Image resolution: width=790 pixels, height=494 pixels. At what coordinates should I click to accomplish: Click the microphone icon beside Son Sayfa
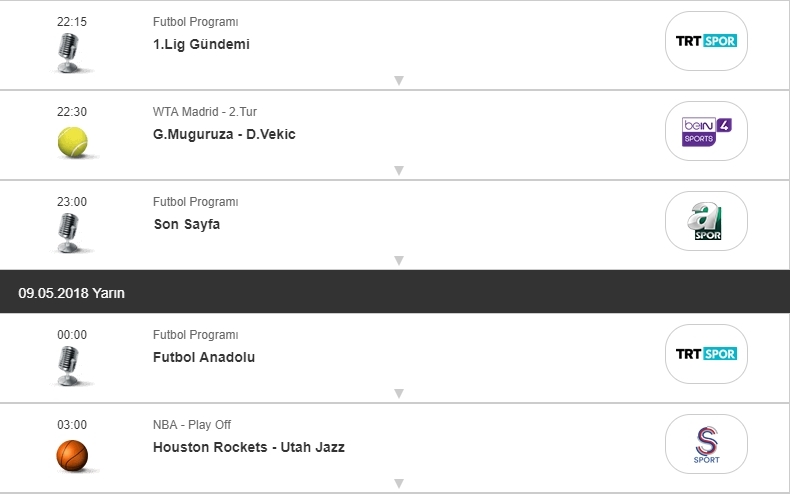[70, 232]
